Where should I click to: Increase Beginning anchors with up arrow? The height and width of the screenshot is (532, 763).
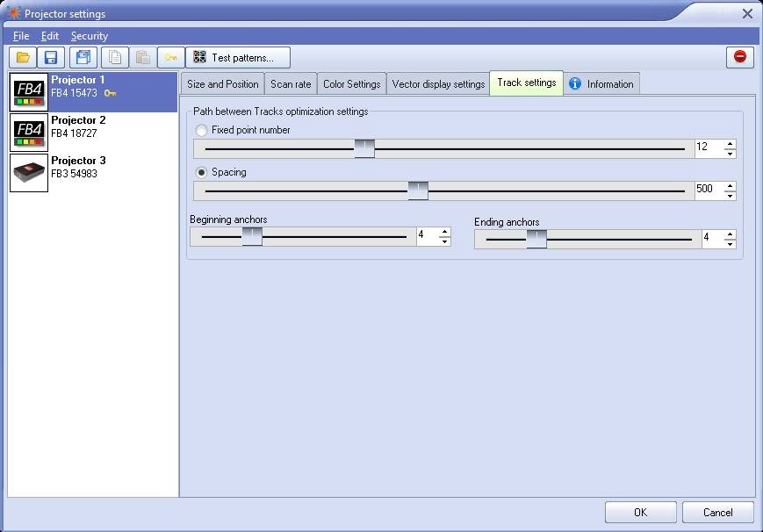pos(444,232)
